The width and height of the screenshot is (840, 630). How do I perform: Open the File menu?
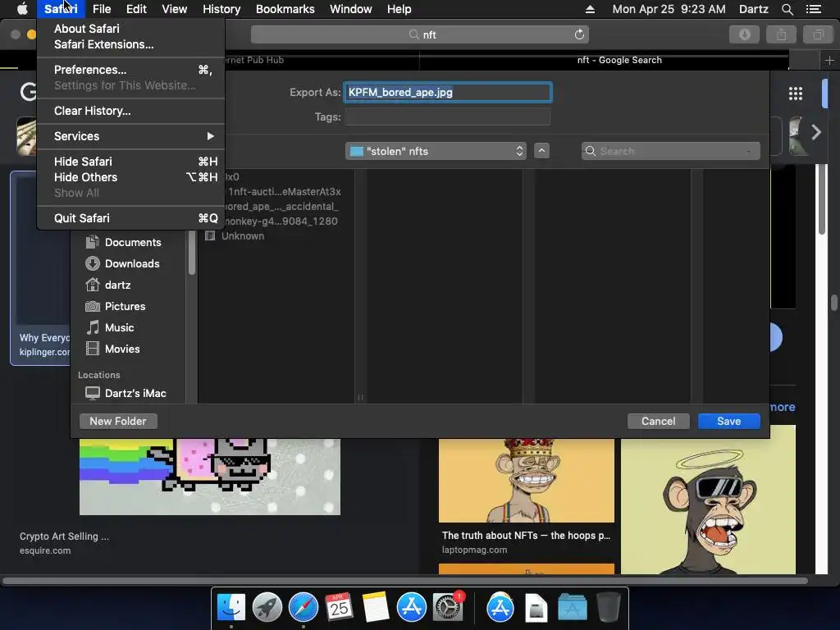point(101,9)
